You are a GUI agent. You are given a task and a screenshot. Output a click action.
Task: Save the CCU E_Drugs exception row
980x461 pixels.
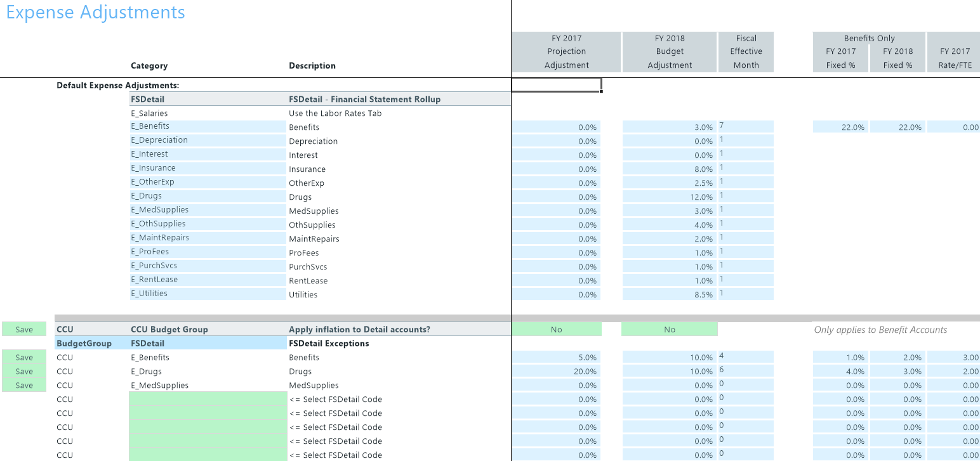coord(24,371)
